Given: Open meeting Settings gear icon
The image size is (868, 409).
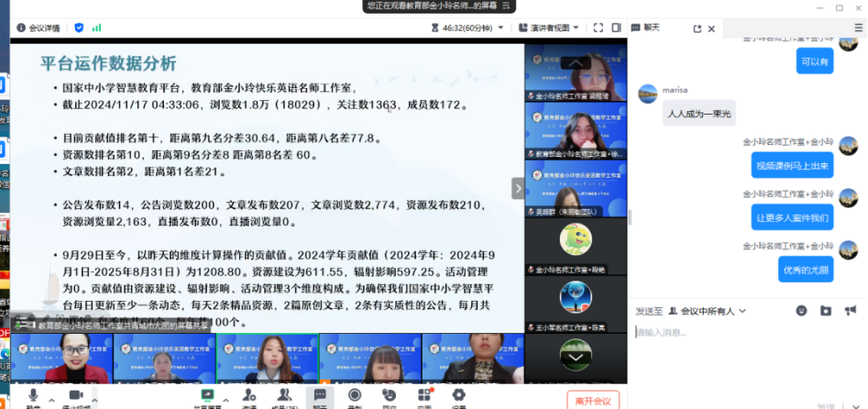Looking at the screenshot, I should 458,395.
